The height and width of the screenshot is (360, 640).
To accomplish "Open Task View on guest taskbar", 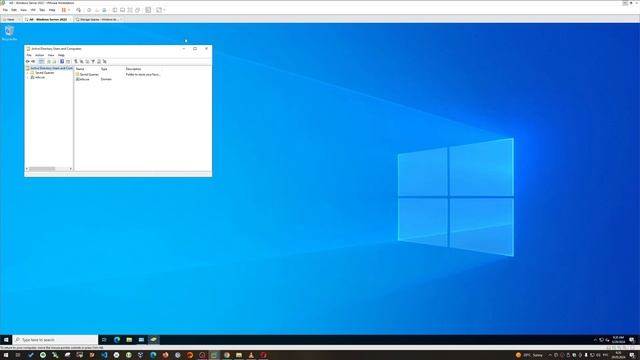I will [x=104, y=340].
